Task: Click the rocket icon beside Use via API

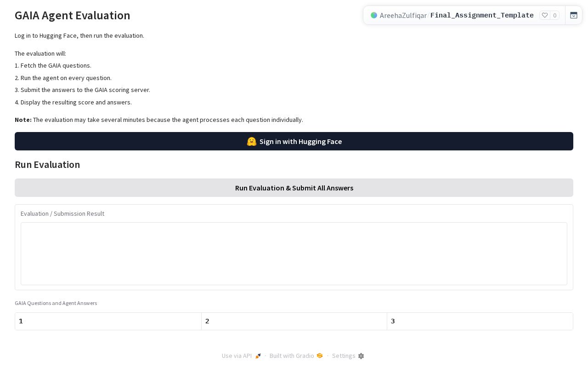Action: [258, 356]
